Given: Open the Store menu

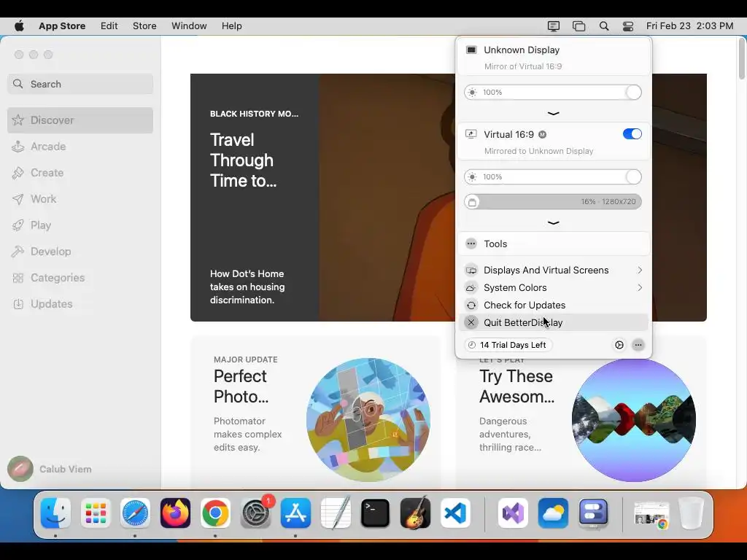Looking at the screenshot, I should tap(144, 26).
